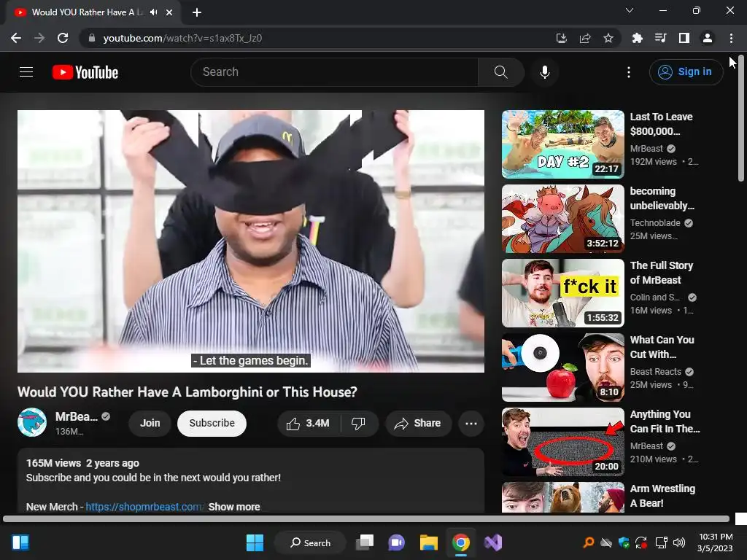Open Anything You Can Fit In The thumbnail
This screenshot has height=560, width=747.
(x=562, y=441)
